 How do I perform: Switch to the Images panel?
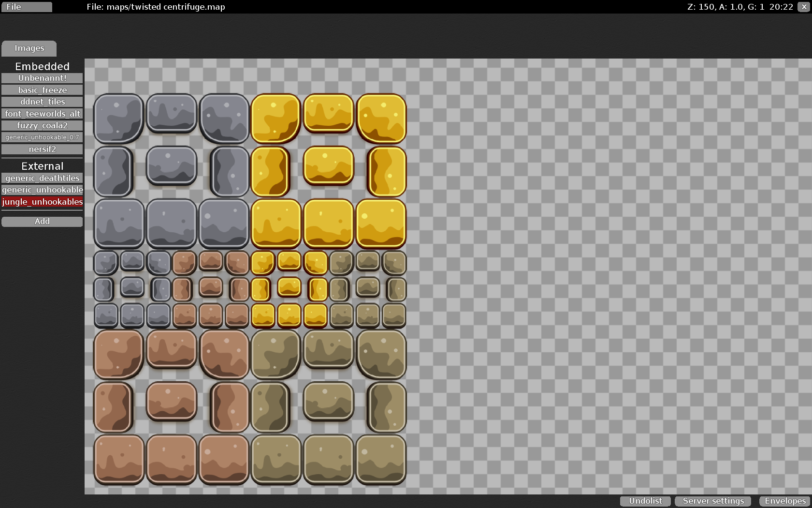point(29,48)
